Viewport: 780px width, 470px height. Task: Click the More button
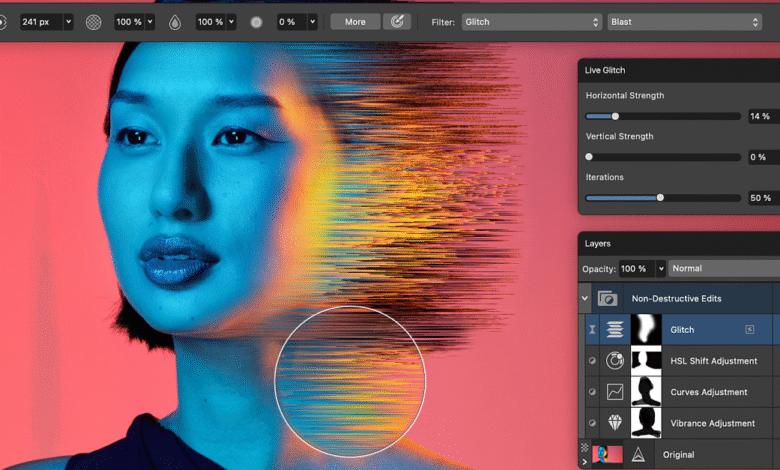pos(355,22)
